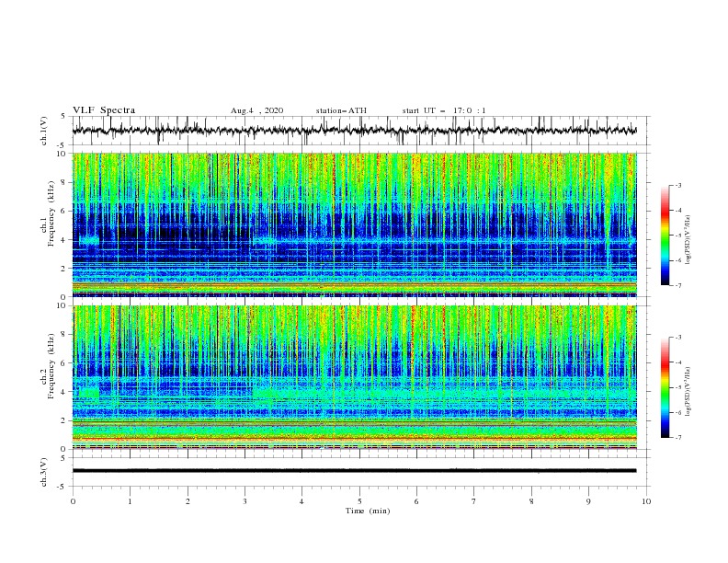The width and height of the screenshot is (728, 563).
Task: Click the "10" kHz tick of ch.1 spectrogram
Action: point(62,154)
